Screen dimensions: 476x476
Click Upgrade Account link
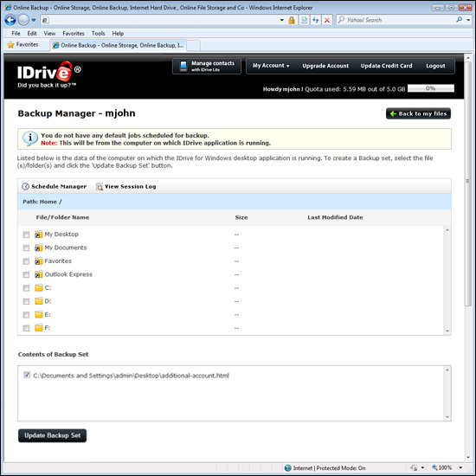click(x=325, y=66)
